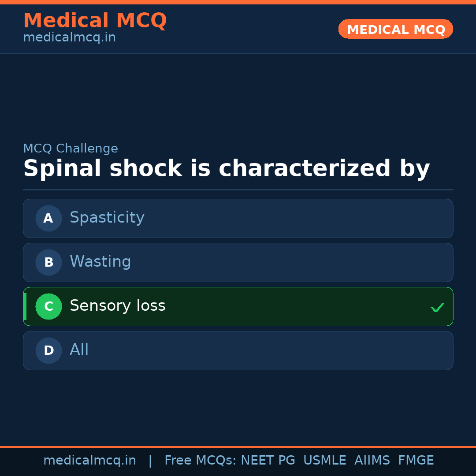Visit medicalmcq.in link under header title
This screenshot has height=476, width=476.
coord(69,38)
